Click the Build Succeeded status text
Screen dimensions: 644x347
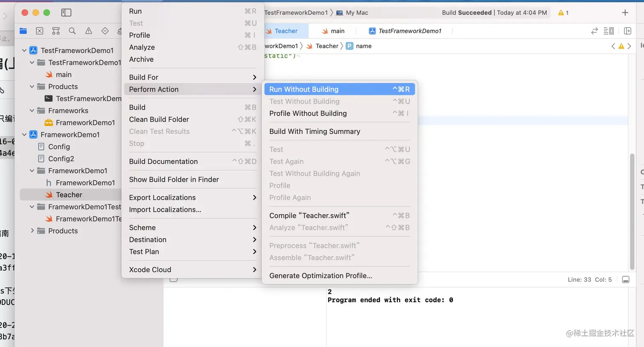coord(466,13)
